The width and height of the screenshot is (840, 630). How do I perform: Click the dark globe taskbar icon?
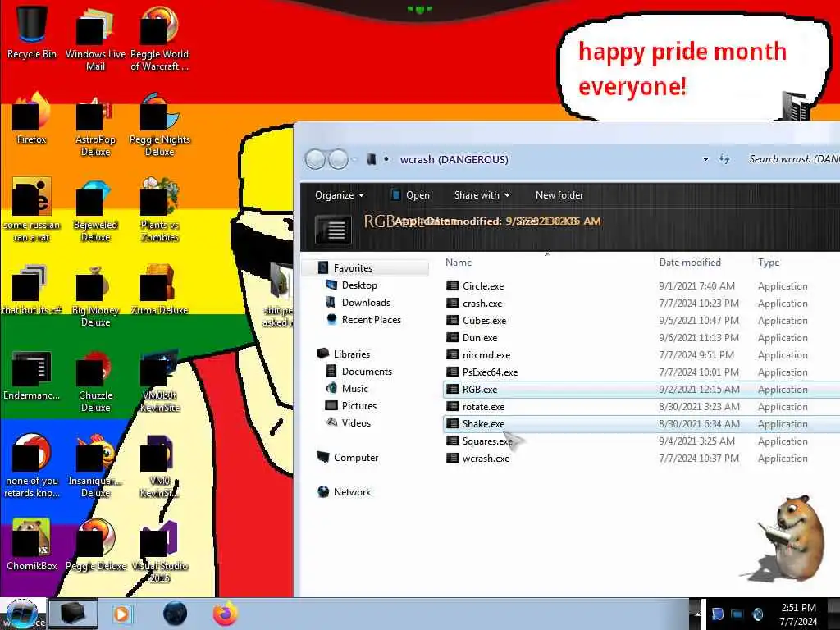click(176, 614)
